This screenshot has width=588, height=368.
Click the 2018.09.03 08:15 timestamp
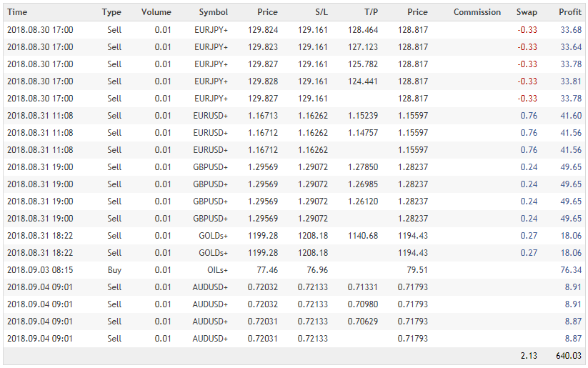click(40, 269)
